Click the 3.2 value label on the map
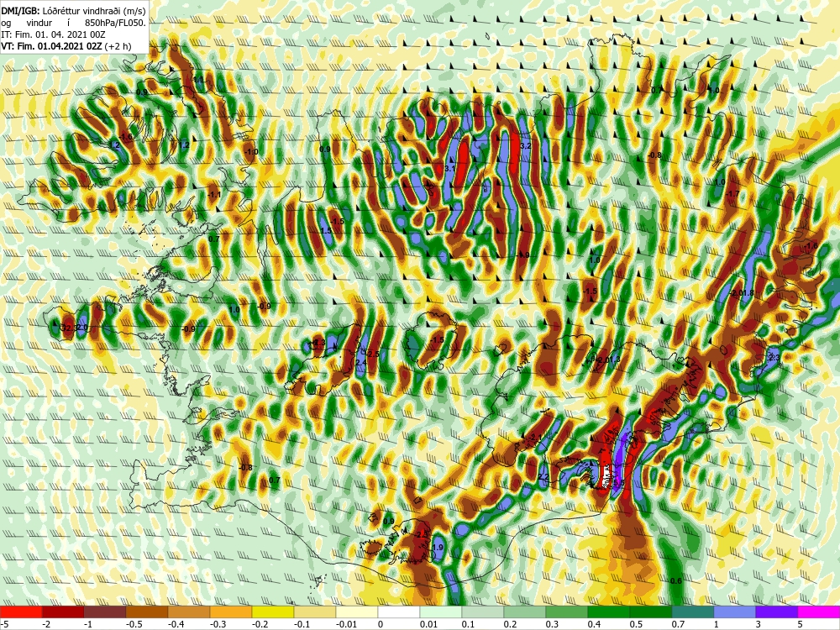 pyautogui.click(x=526, y=145)
